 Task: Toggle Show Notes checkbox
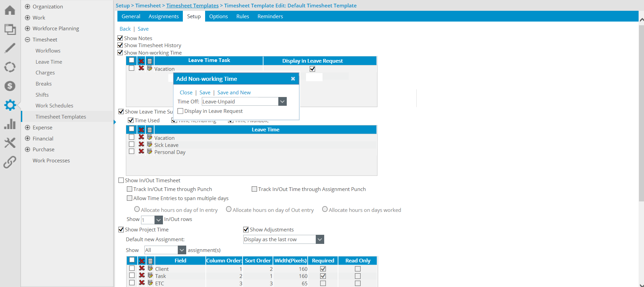pos(120,38)
